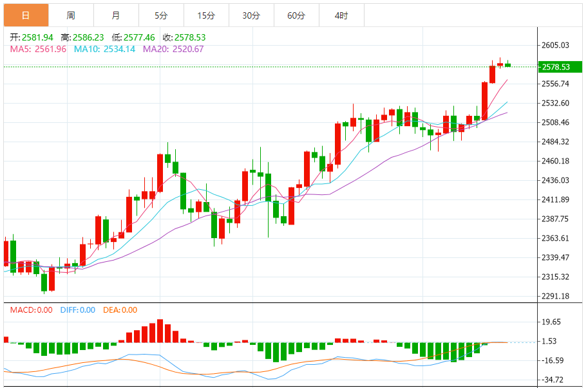Screen dimensions: 588x388
Task: Click the 2411.89 price axis label
Action: click(555, 199)
